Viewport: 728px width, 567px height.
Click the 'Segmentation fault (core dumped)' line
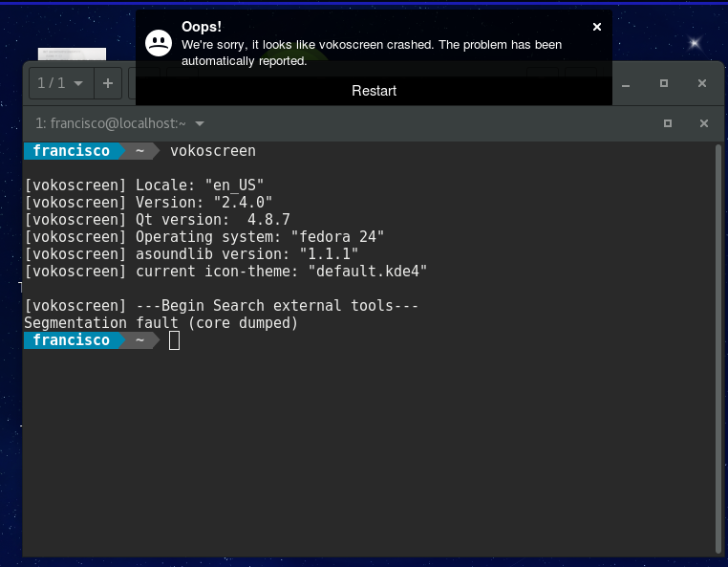(x=161, y=323)
